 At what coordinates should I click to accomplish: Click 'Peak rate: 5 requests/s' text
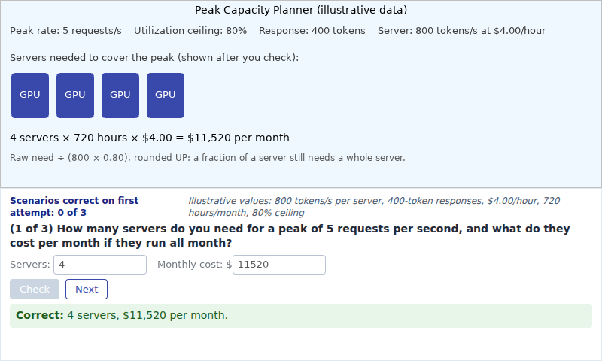pos(65,31)
